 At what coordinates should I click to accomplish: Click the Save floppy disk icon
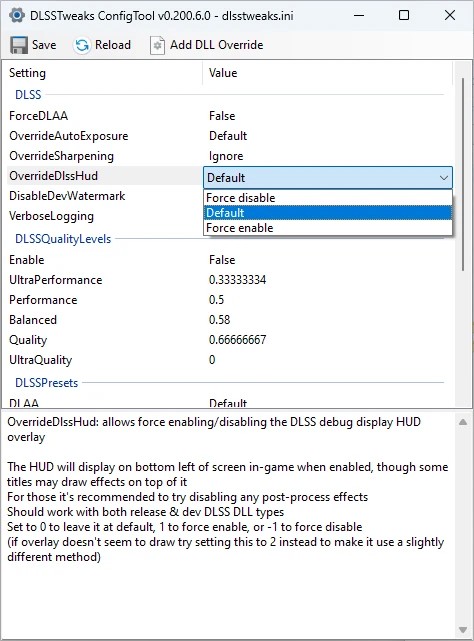pyautogui.click(x=19, y=45)
